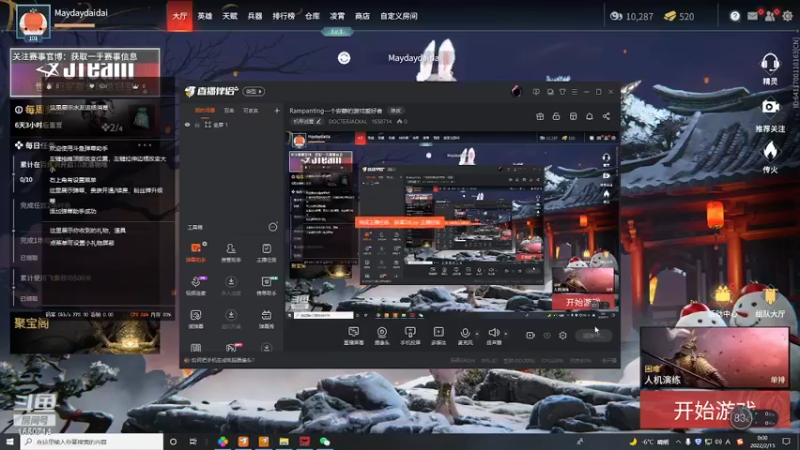Open 组队大厅 team lobby
Viewport: 800px width, 450px height.
(770, 302)
